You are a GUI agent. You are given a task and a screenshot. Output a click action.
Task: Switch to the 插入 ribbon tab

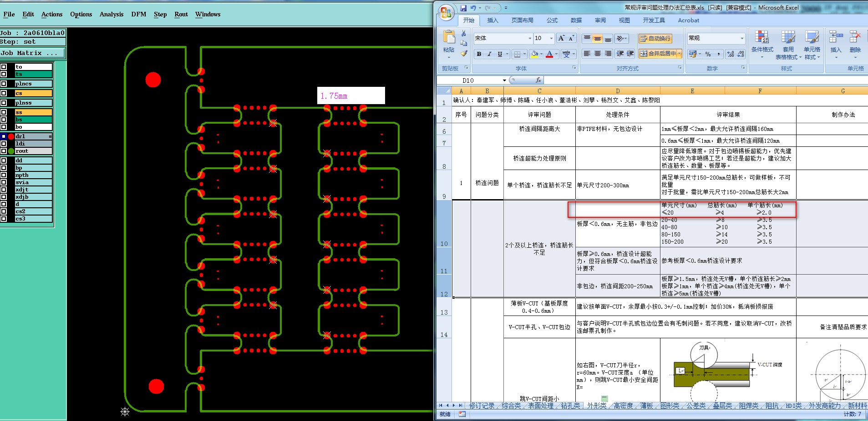pyautogui.click(x=492, y=20)
